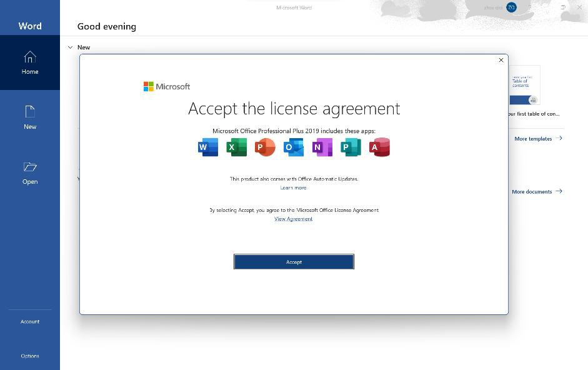Go to Home in the sidebar
Viewport: 588px width, 370px height.
pyautogui.click(x=30, y=62)
